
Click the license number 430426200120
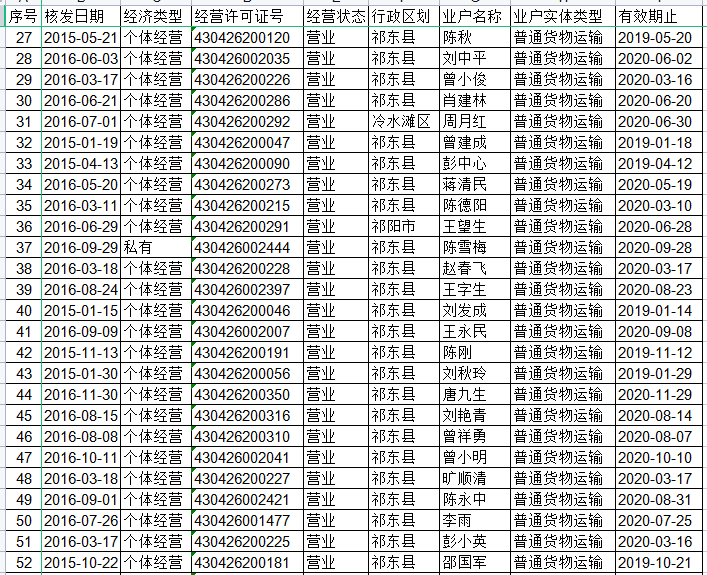coord(241,38)
